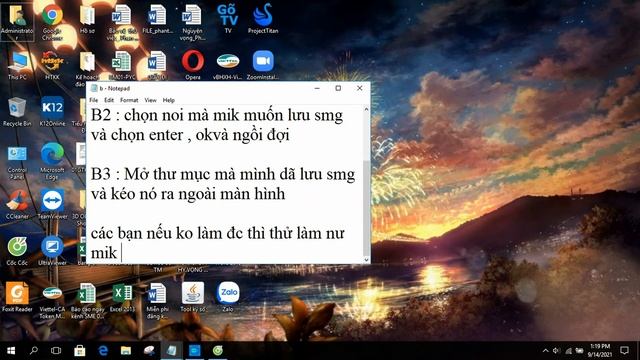Maximize the Notepad window
640x360 pixels.
point(338,88)
